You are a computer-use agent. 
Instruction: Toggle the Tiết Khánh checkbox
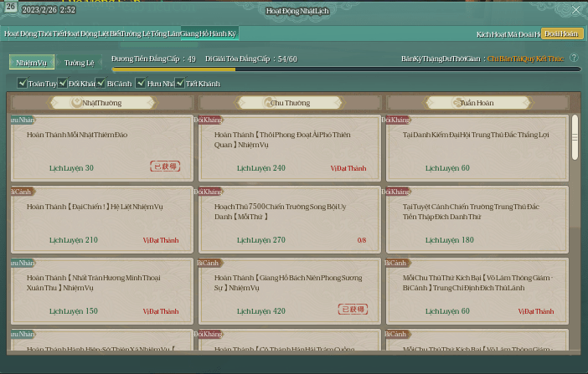point(179,83)
